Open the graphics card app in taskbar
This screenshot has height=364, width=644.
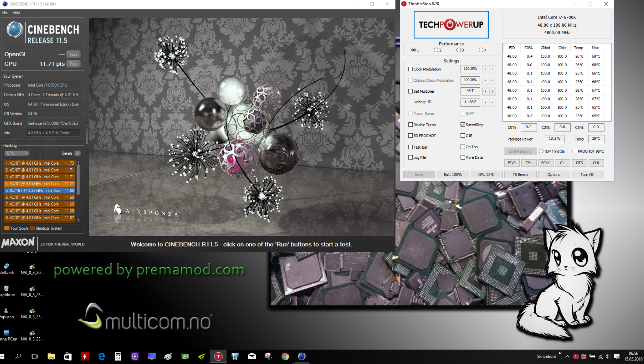pyautogui.click(x=185, y=356)
